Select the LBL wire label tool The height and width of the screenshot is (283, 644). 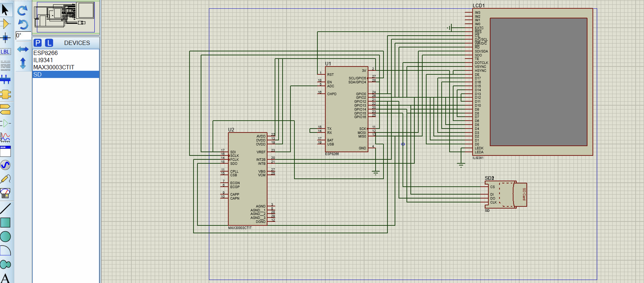(x=5, y=52)
